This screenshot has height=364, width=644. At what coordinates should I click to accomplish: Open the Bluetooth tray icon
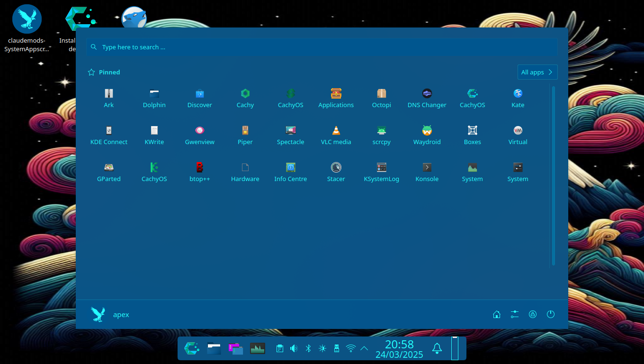pos(308,348)
